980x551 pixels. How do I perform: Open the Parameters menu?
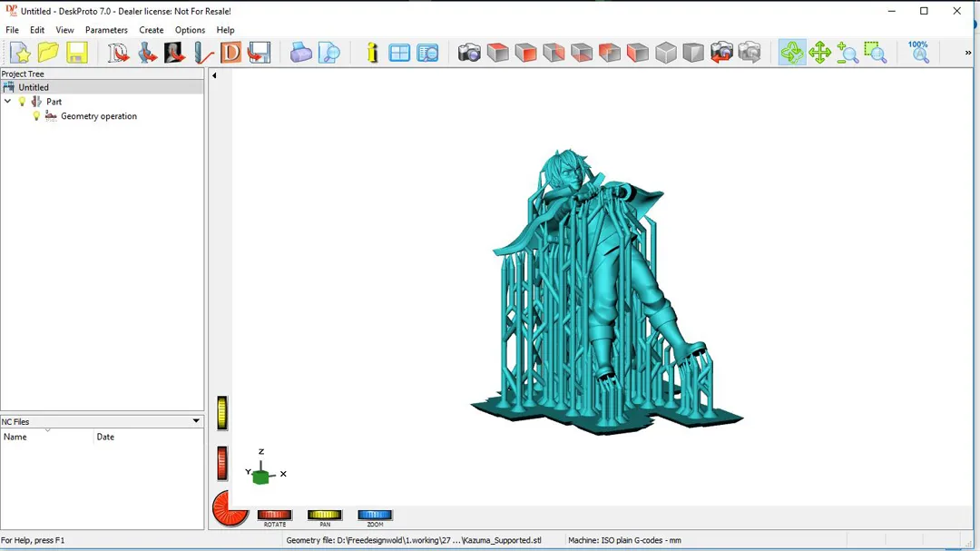(x=106, y=30)
